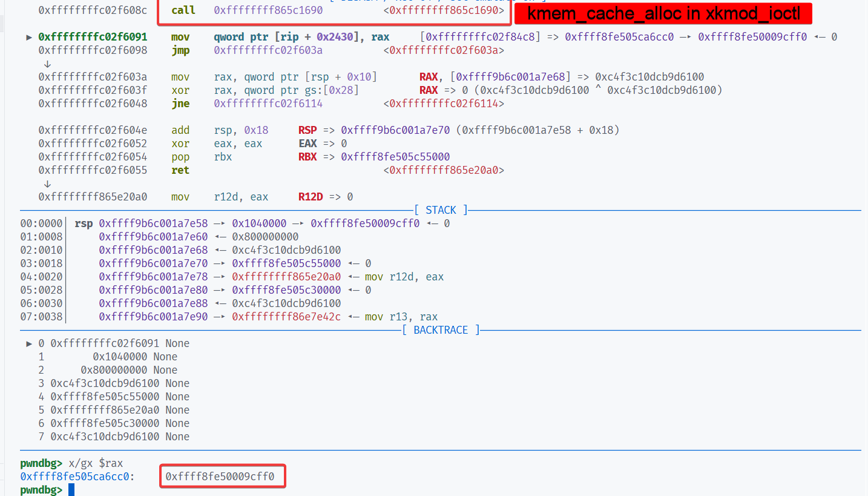This screenshot has width=868, height=496.
Task: Click the STACK section header
Action: click(441, 210)
